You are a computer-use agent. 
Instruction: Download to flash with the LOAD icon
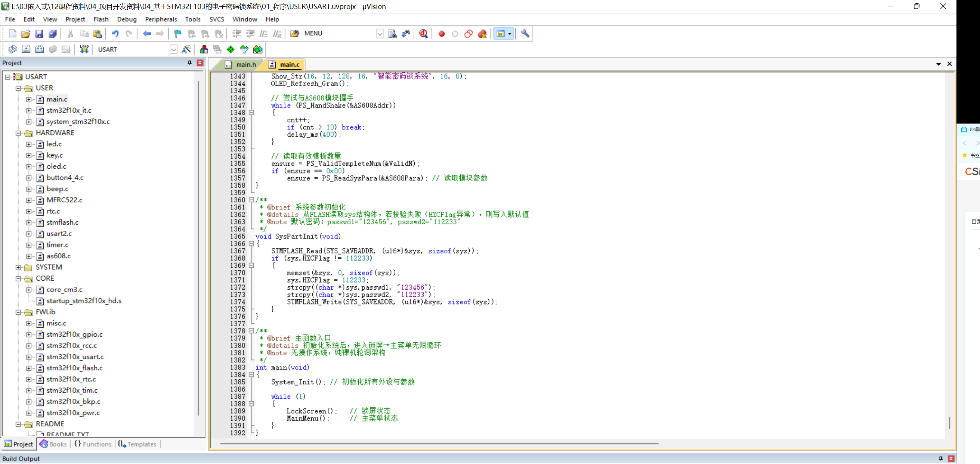coord(84,49)
